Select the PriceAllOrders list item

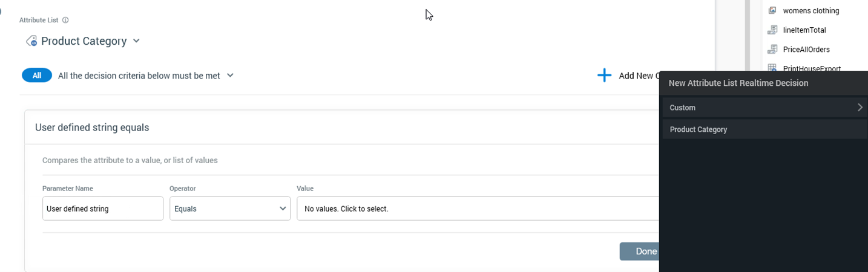pos(806,49)
